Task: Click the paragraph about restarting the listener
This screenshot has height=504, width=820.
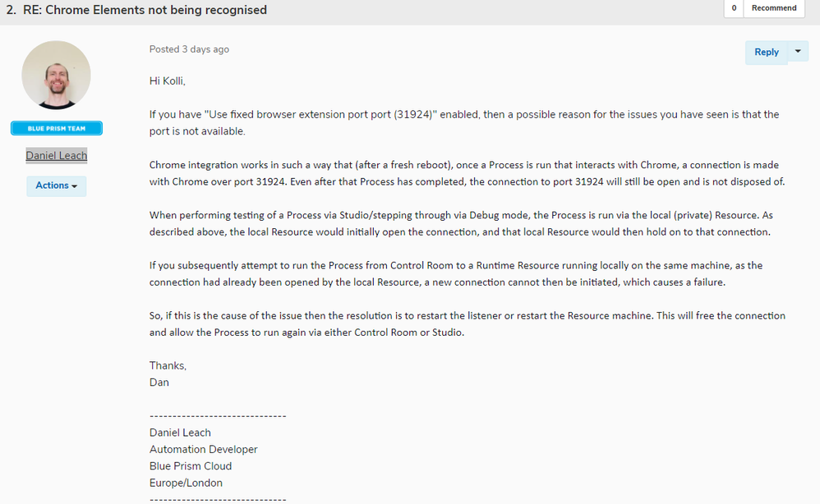Action: 467,324
